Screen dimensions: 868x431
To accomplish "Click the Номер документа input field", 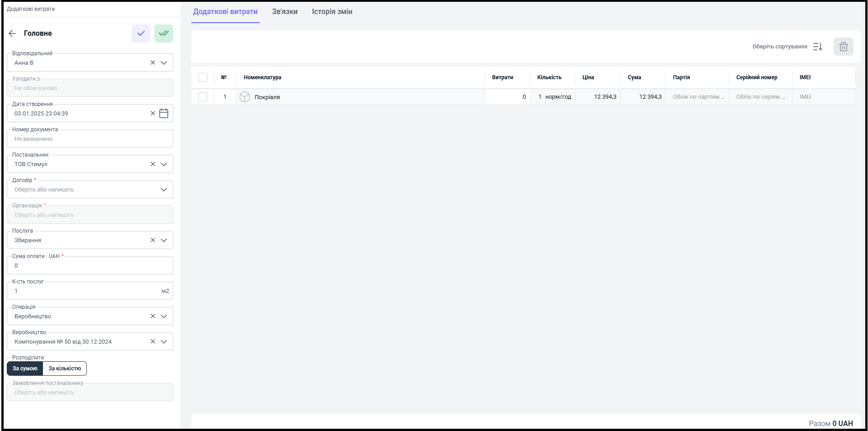I will tap(90, 139).
